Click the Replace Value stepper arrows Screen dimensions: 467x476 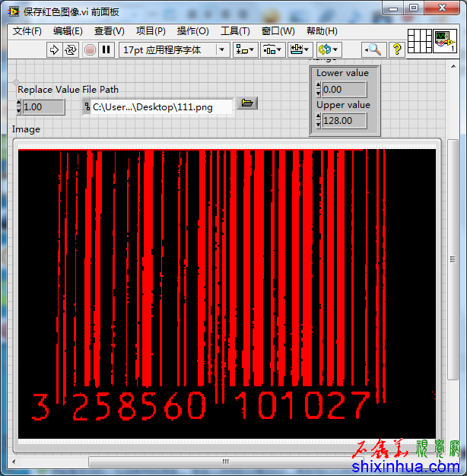pyautogui.click(x=19, y=107)
